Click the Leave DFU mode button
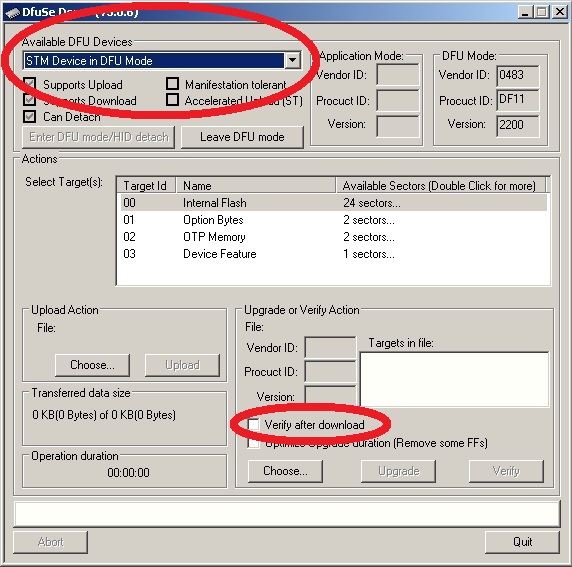This screenshot has height=567, width=572. coord(242,137)
